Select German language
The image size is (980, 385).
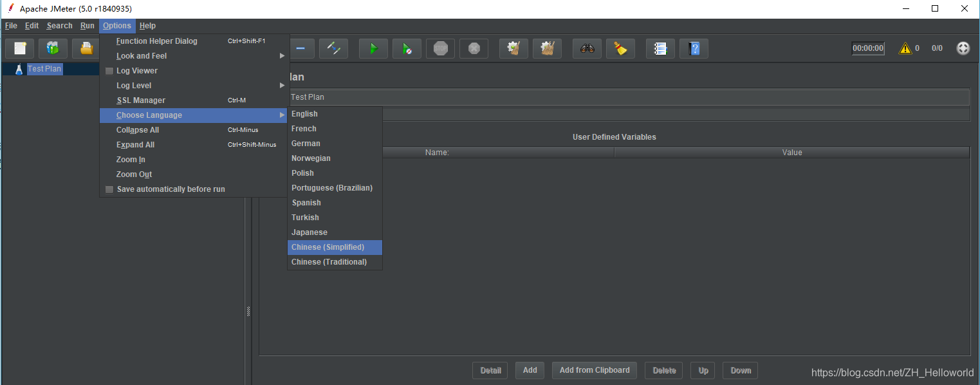335,144
